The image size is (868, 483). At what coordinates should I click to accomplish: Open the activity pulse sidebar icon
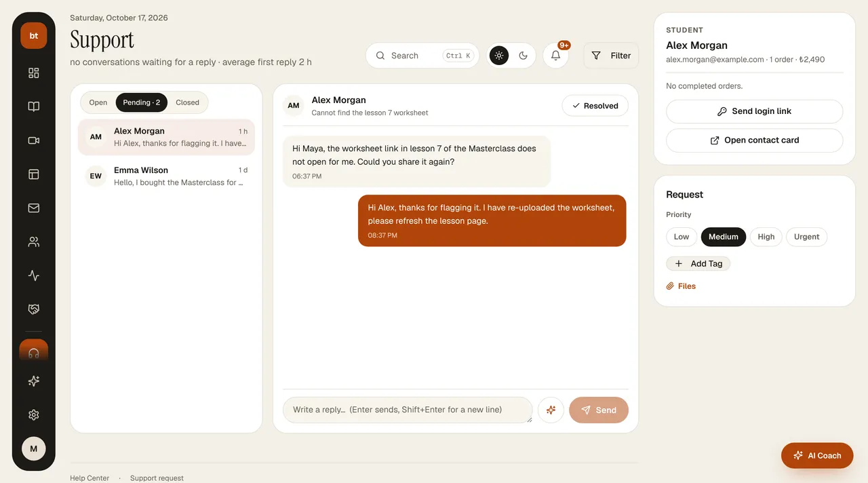click(x=34, y=275)
